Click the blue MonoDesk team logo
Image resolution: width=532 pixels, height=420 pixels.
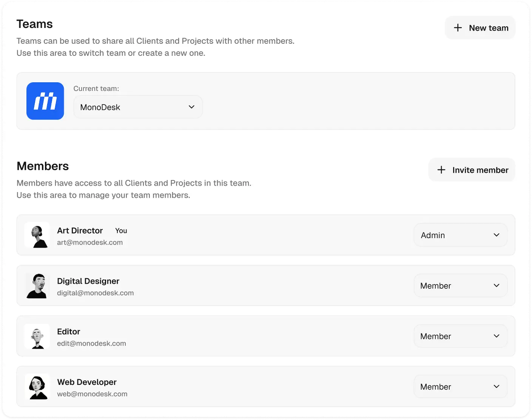pyautogui.click(x=45, y=101)
